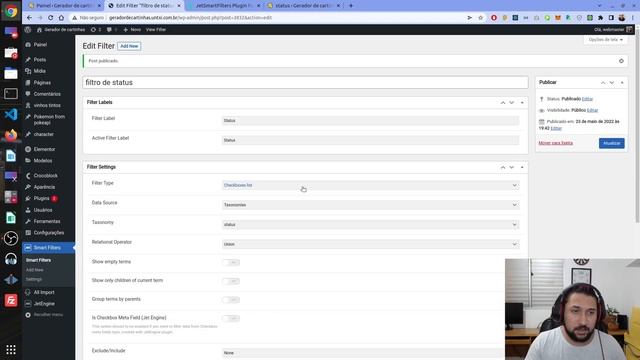Image resolution: width=640 pixels, height=360 pixels.
Task: Click Mover para lixeira link
Action: (556, 143)
